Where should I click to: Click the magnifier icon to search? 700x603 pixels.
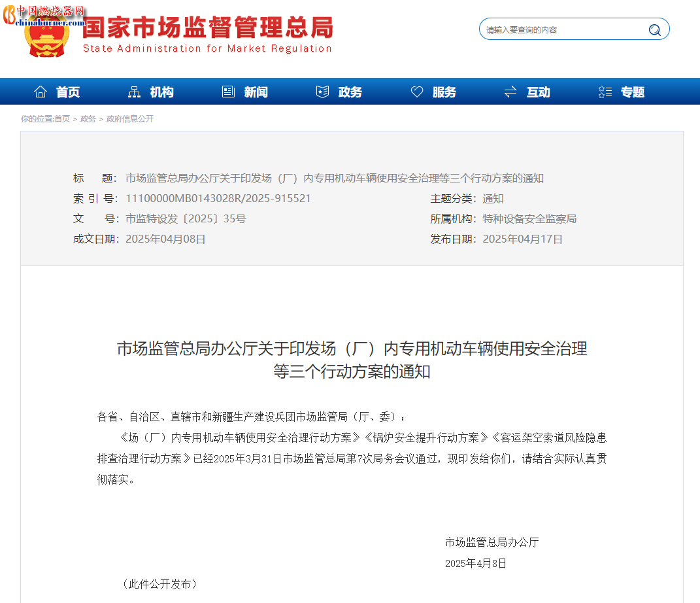[x=654, y=29]
